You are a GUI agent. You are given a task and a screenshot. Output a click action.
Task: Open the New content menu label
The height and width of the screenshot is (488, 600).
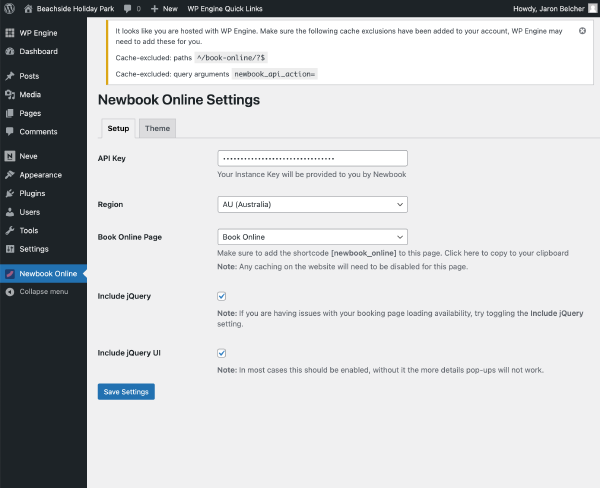(170, 8)
